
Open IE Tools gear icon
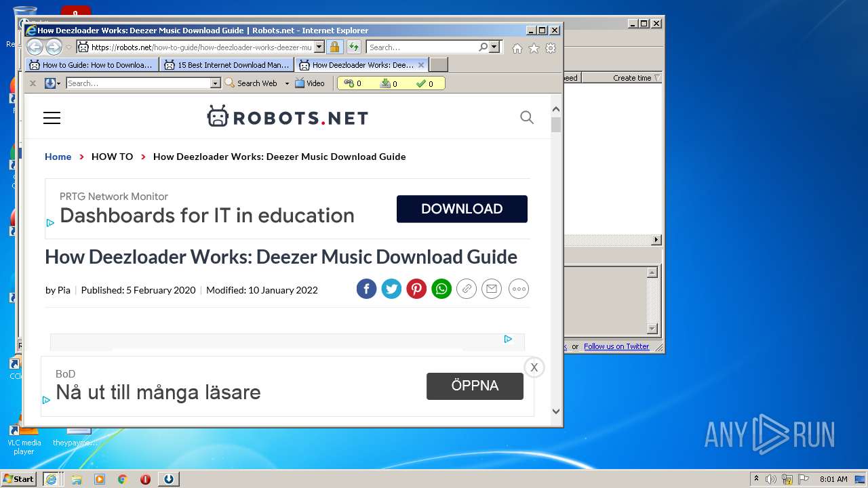tap(551, 48)
